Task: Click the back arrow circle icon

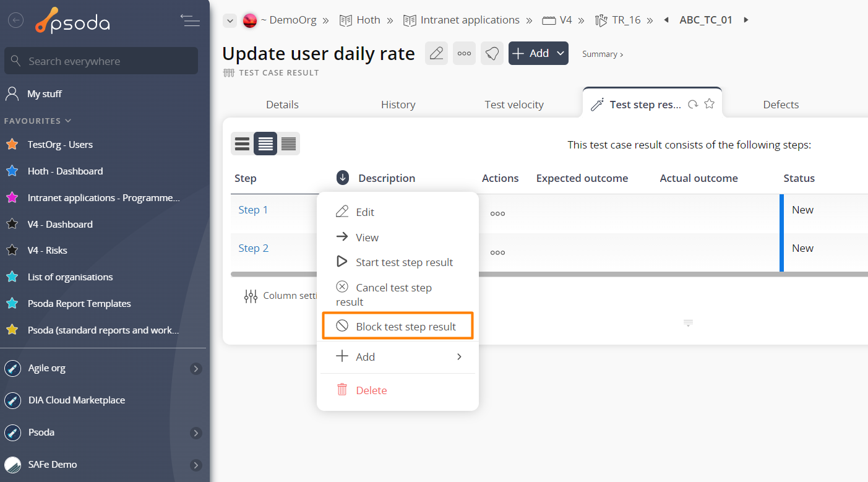Action: [15, 20]
